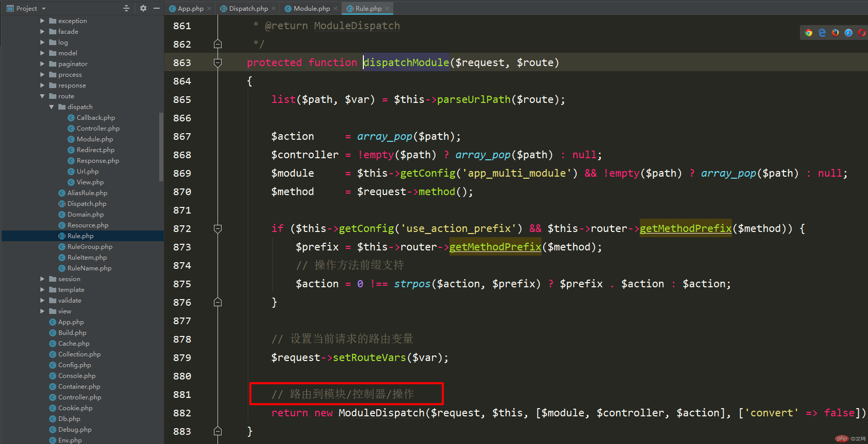The width and height of the screenshot is (868, 444).
Task: Expand the paginator folder
Action: coord(42,64)
